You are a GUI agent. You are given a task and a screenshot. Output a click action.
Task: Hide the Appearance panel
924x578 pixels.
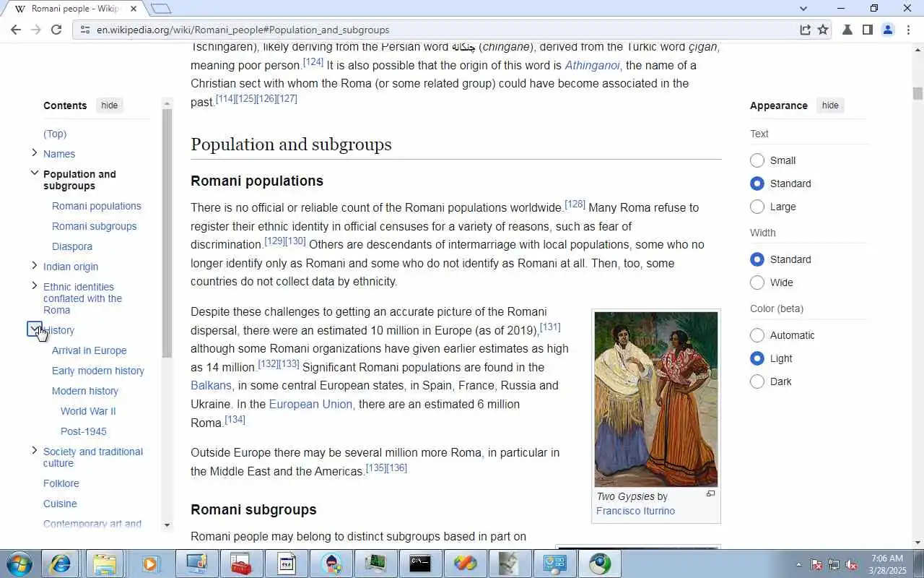point(830,105)
